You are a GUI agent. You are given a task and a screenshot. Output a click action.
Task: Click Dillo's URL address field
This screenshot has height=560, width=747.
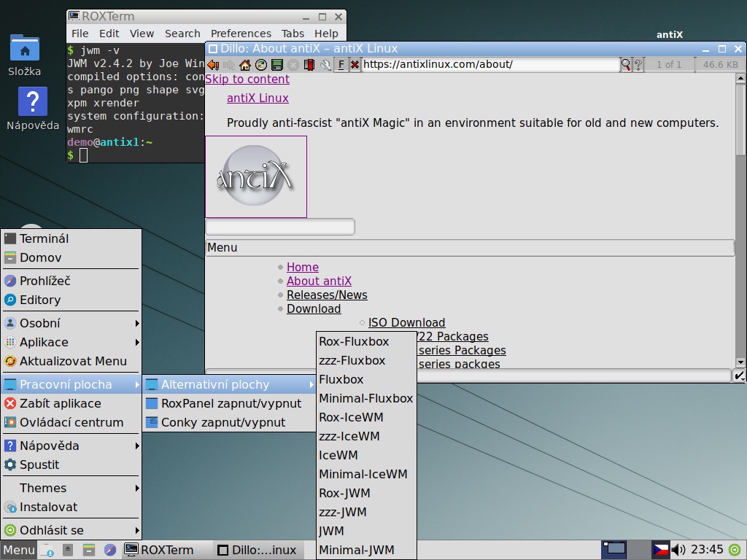(x=490, y=65)
